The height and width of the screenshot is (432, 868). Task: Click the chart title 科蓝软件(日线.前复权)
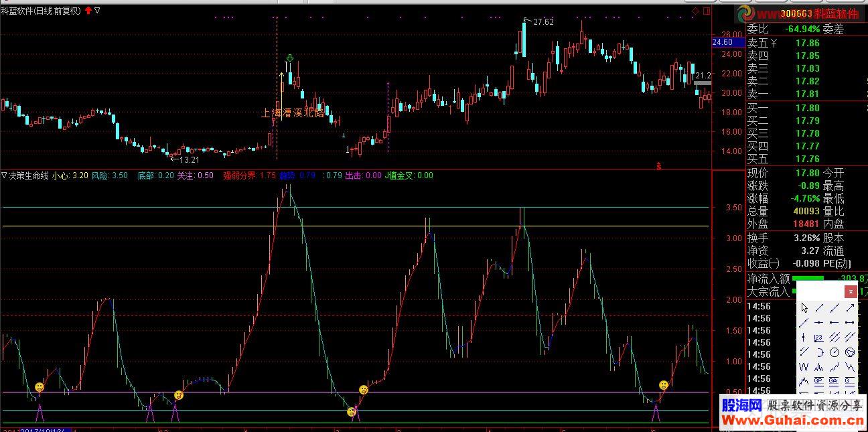(42, 10)
